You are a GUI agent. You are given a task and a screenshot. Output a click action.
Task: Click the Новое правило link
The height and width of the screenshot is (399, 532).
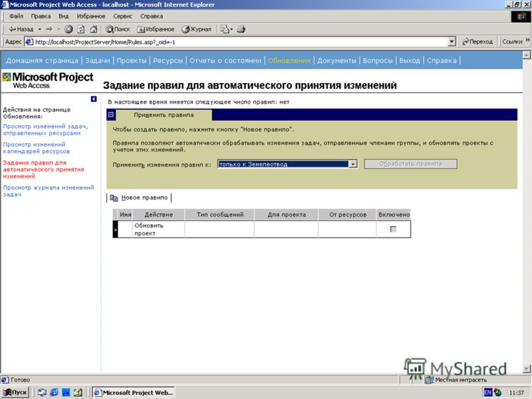click(x=144, y=198)
